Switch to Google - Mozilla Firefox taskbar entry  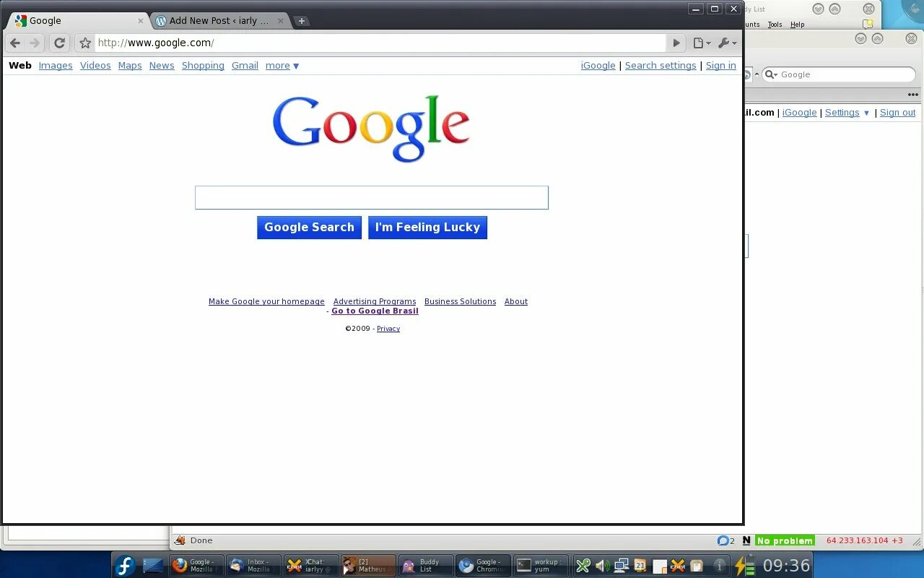196,565
